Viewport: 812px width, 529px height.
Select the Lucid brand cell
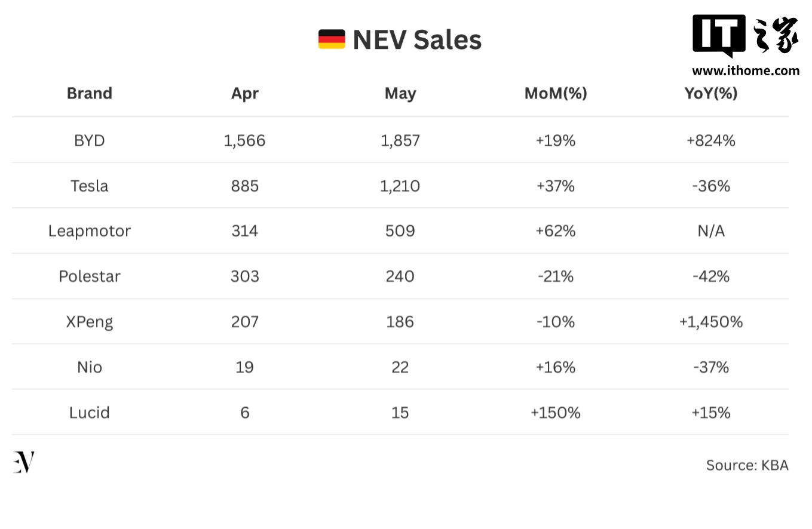coord(90,413)
